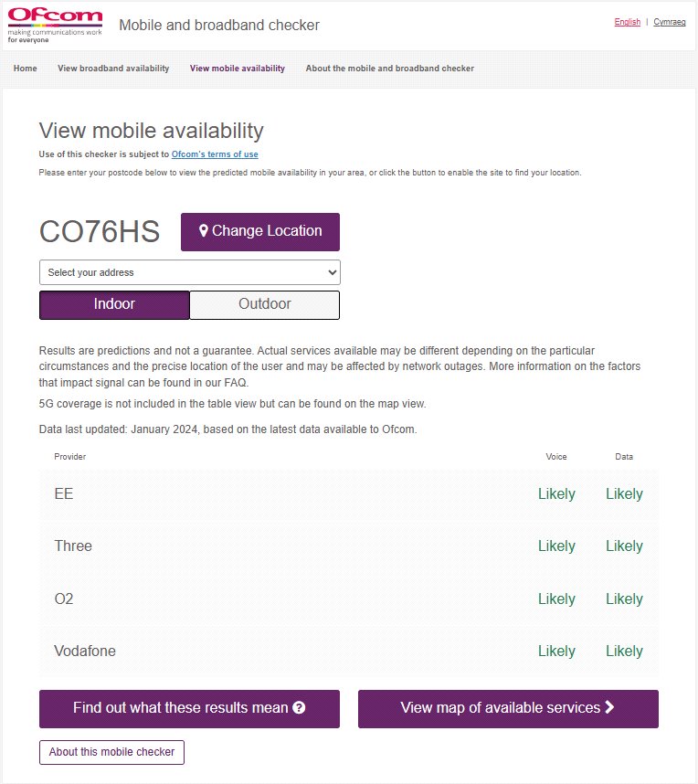Select English language link
Image resolution: width=698 pixels, height=784 pixels.
(628, 22)
